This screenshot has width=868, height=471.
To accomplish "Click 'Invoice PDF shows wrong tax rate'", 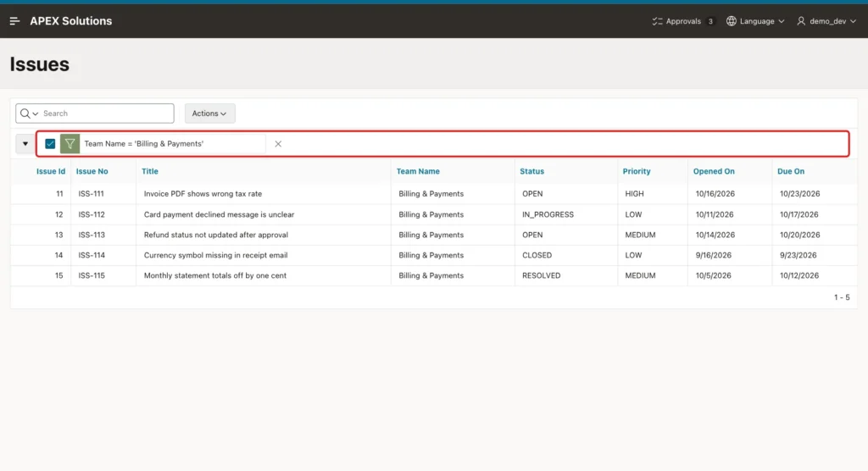I will [203, 194].
